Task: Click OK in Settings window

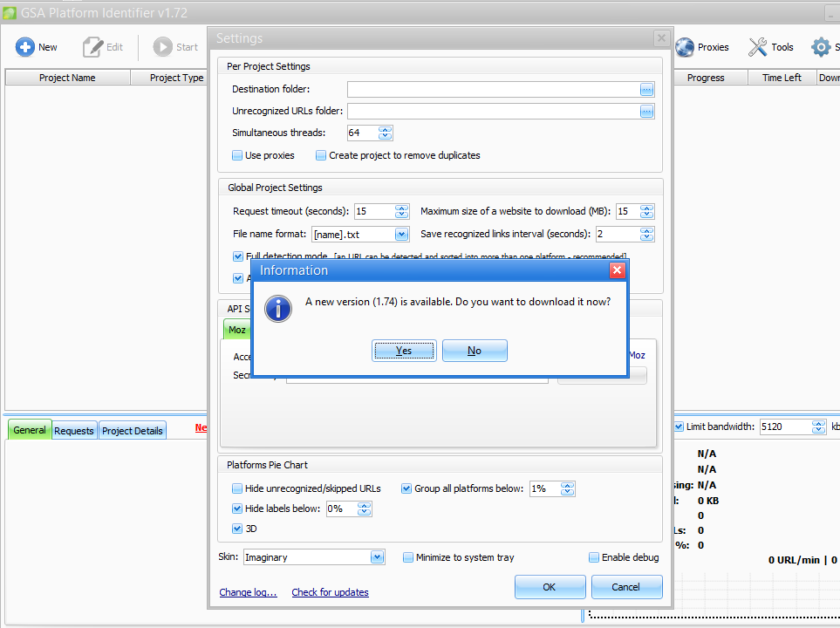Action: pyautogui.click(x=550, y=587)
